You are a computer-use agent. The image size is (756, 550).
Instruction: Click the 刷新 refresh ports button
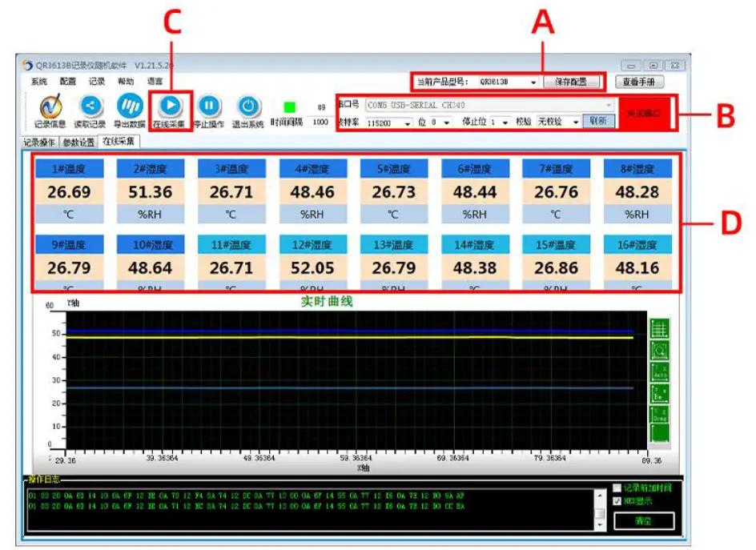598,121
